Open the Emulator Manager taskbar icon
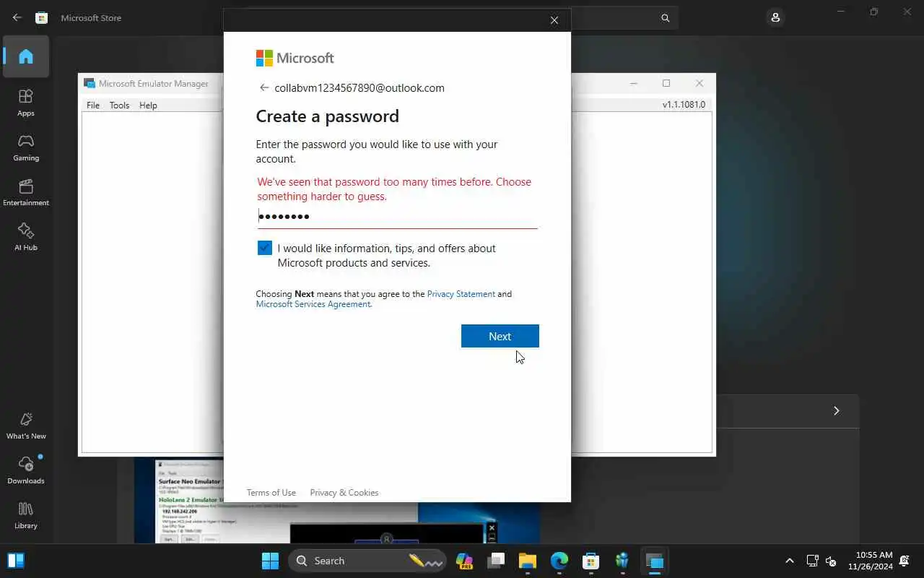This screenshot has width=924, height=578. pos(655,561)
